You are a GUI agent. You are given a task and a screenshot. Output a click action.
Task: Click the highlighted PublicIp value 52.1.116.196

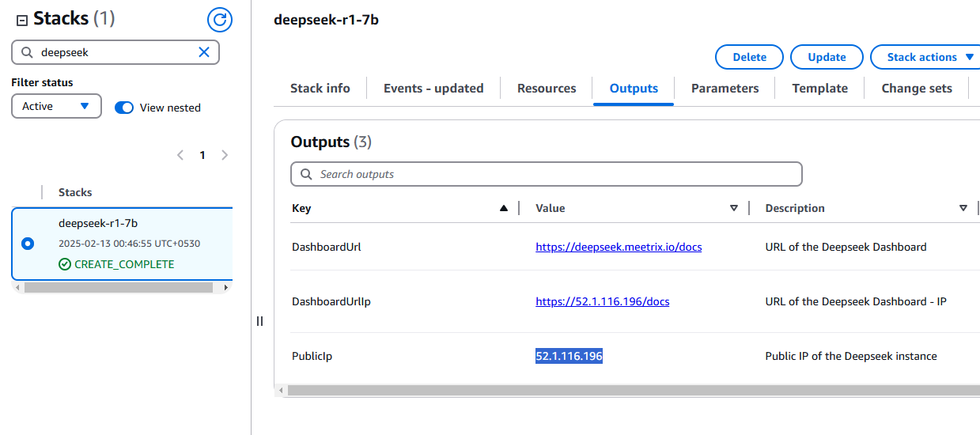pyautogui.click(x=569, y=357)
